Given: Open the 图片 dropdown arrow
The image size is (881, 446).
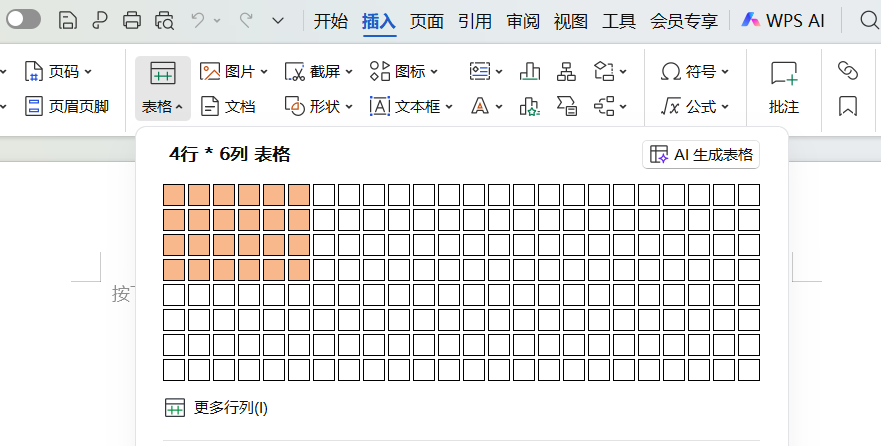Looking at the screenshot, I should coord(264,72).
